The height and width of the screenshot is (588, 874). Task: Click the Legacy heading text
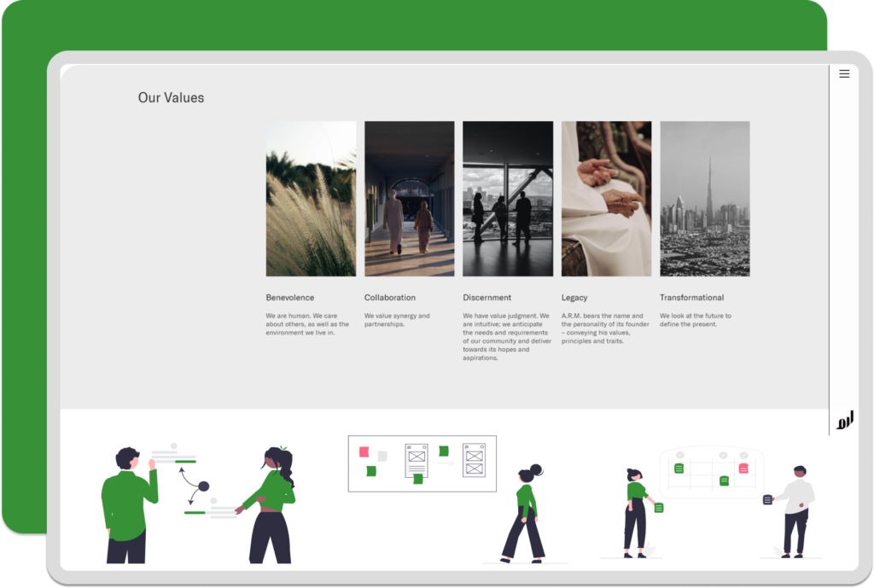pyautogui.click(x=574, y=298)
